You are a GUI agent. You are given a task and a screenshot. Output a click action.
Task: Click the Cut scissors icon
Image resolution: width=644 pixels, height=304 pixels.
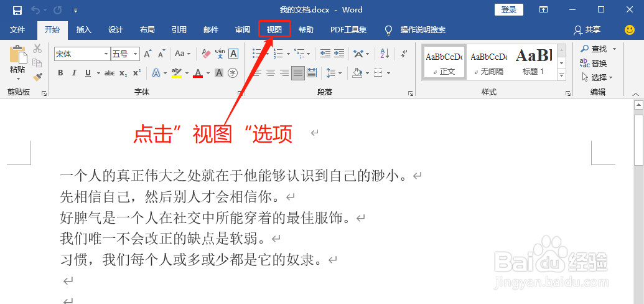(37, 49)
